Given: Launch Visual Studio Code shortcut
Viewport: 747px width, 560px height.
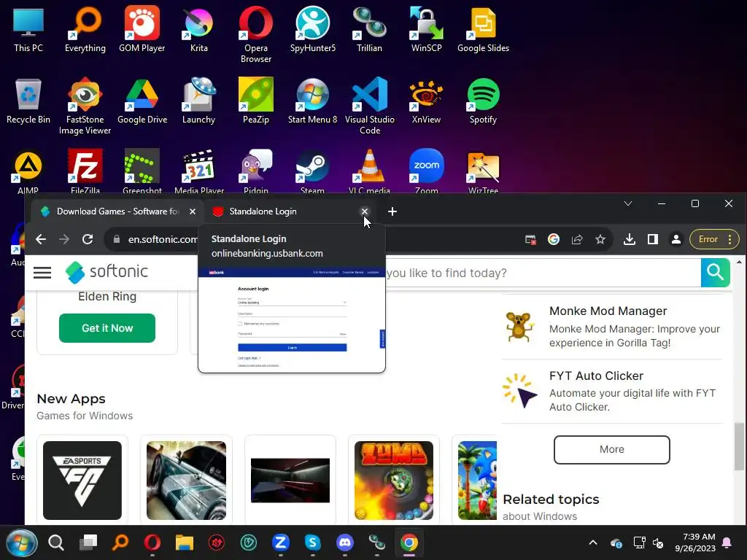Looking at the screenshot, I should coord(369,106).
